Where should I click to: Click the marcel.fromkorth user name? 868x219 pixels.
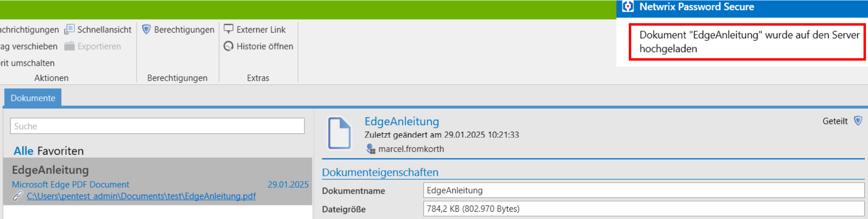coord(411,149)
